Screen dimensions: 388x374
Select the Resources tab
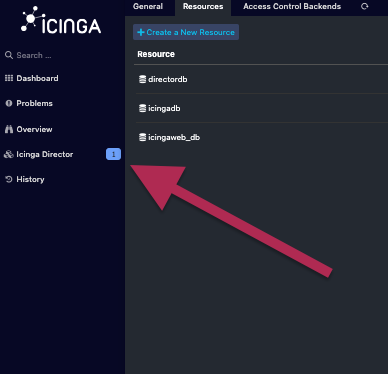pyautogui.click(x=203, y=6)
